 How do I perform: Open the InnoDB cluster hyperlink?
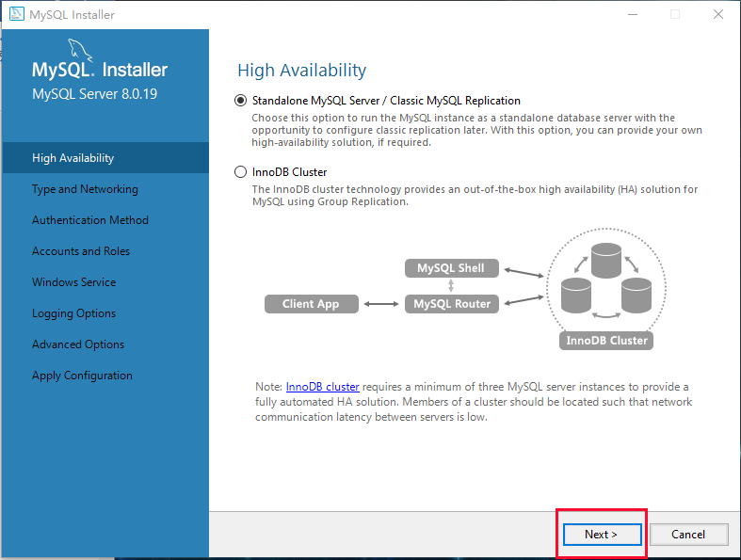click(x=322, y=387)
